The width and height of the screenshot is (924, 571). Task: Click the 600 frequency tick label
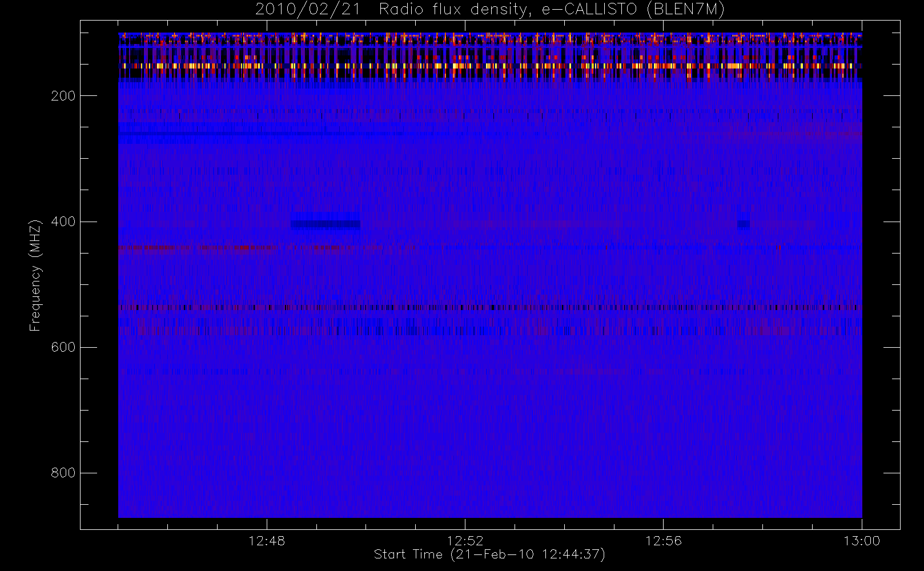click(63, 347)
